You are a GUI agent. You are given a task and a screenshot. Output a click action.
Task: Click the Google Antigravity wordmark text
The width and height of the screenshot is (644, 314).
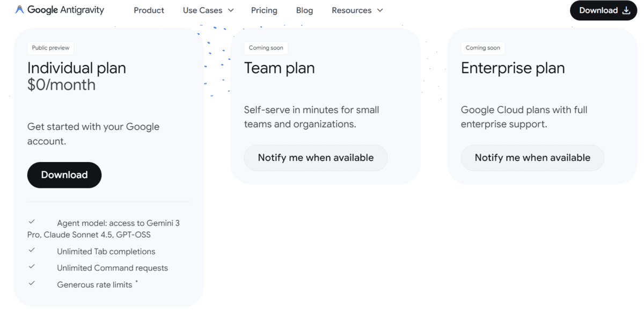click(x=65, y=10)
